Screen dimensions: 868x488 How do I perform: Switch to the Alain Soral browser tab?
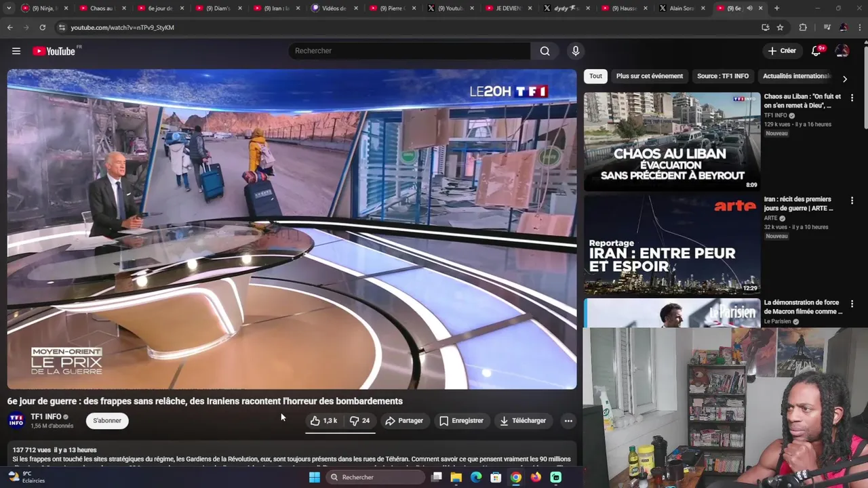coord(682,8)
